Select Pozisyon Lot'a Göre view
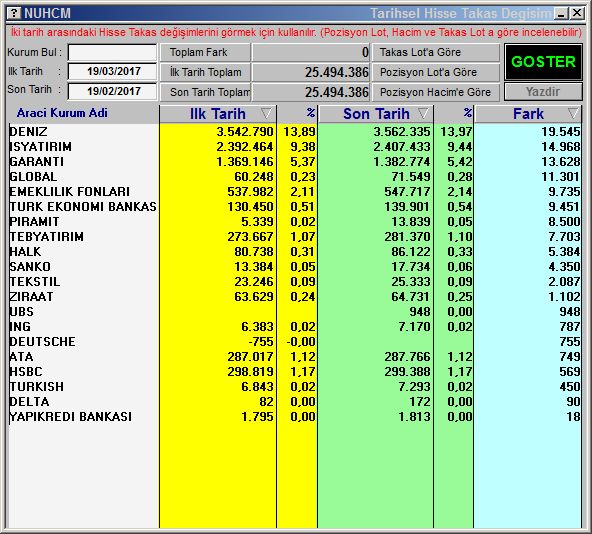 [436, 72]
